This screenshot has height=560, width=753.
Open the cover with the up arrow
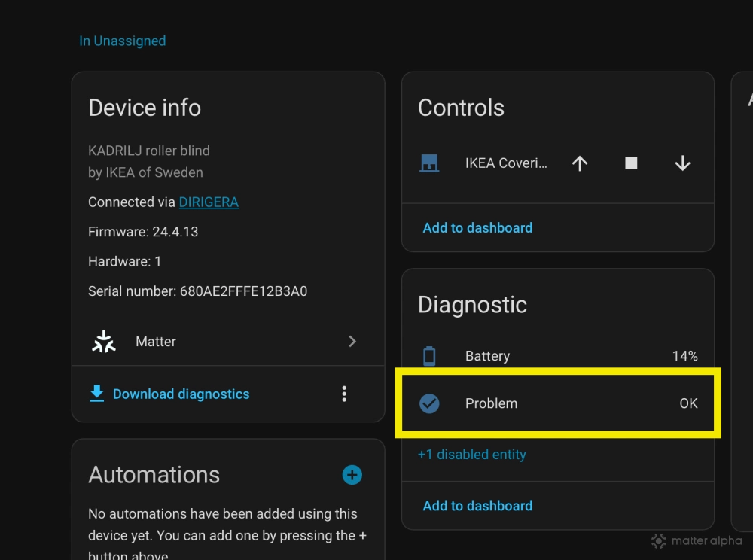click(579, 163)
